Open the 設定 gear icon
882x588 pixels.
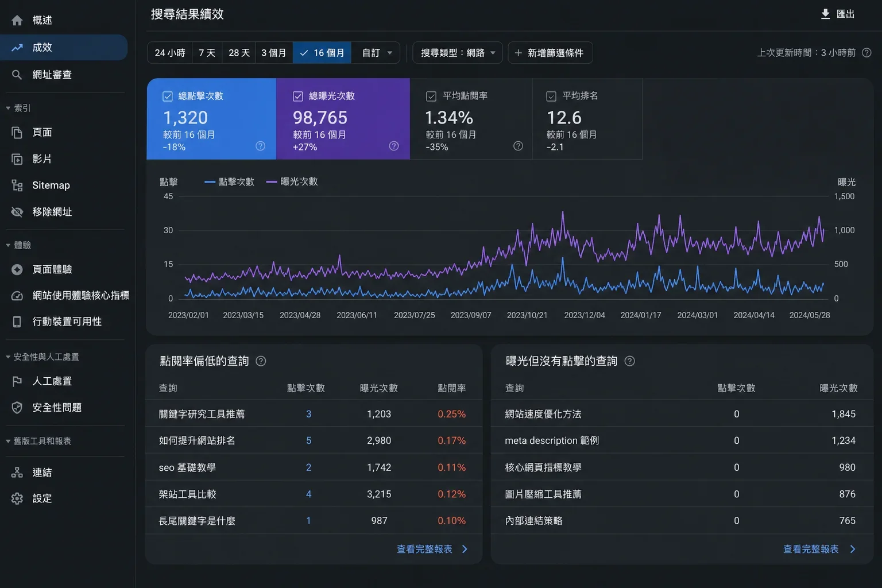tap(17, 498)
